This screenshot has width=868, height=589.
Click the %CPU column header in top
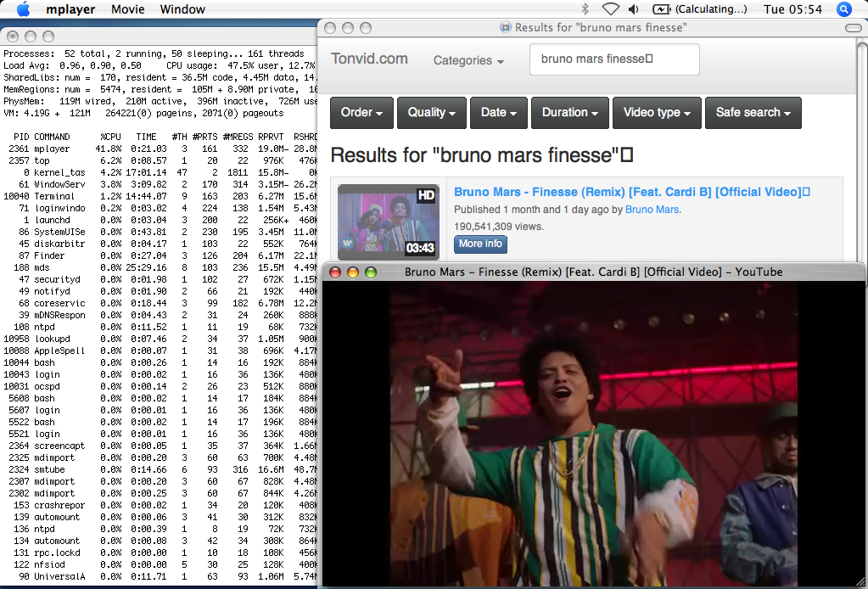[110, 137]
